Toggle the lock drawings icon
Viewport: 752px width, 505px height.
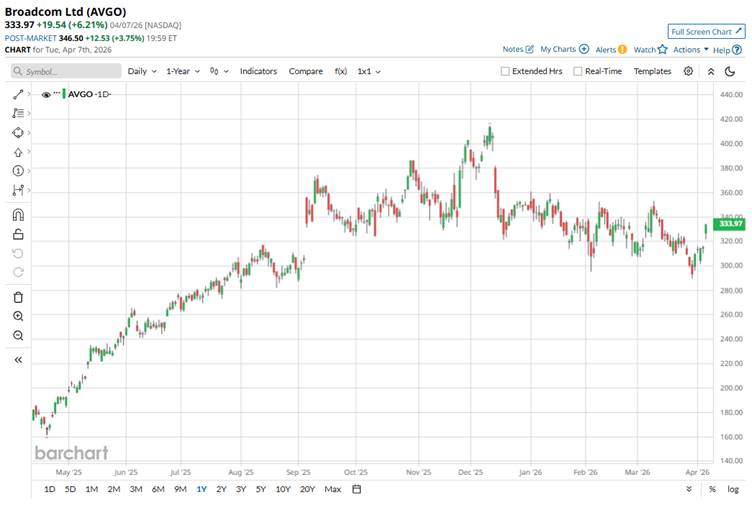coord(18,234)
